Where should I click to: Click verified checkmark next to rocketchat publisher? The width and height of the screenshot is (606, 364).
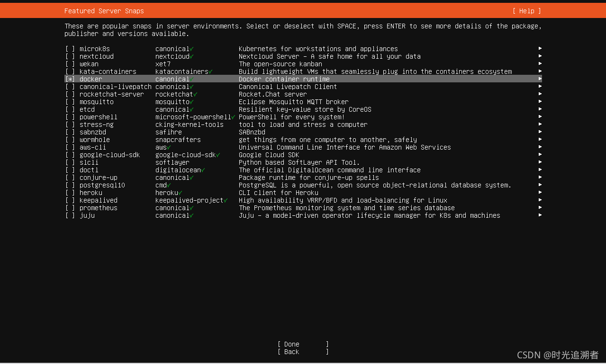(195, 94)
